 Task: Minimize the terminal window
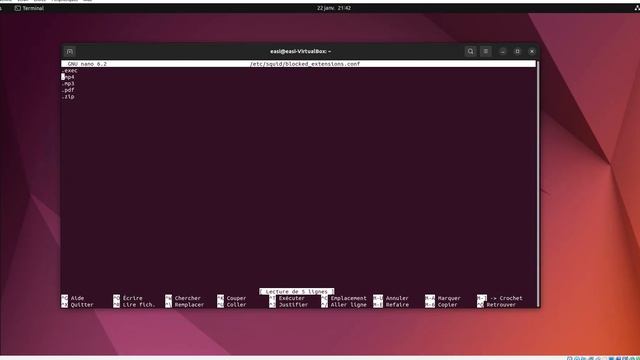(502, 51)
